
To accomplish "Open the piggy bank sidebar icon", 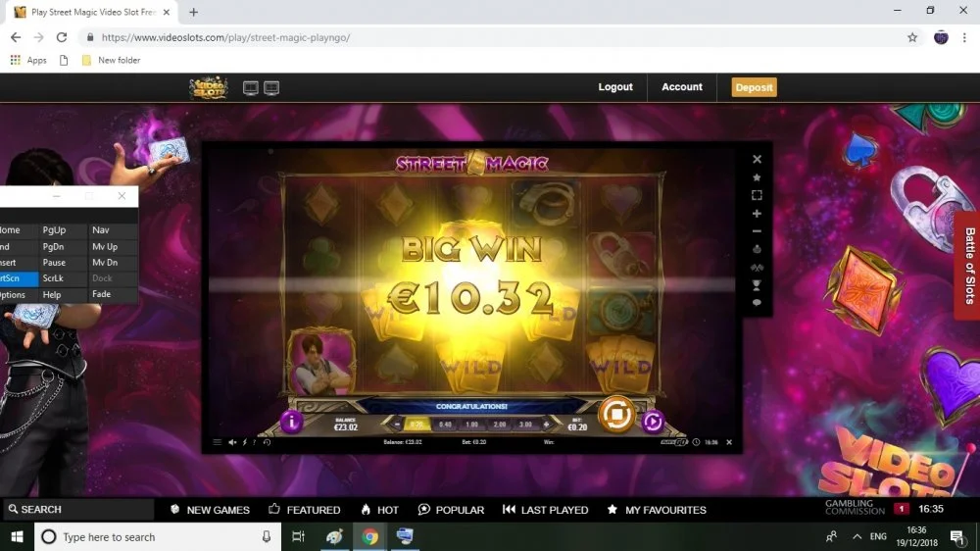I will coord(757,249).
